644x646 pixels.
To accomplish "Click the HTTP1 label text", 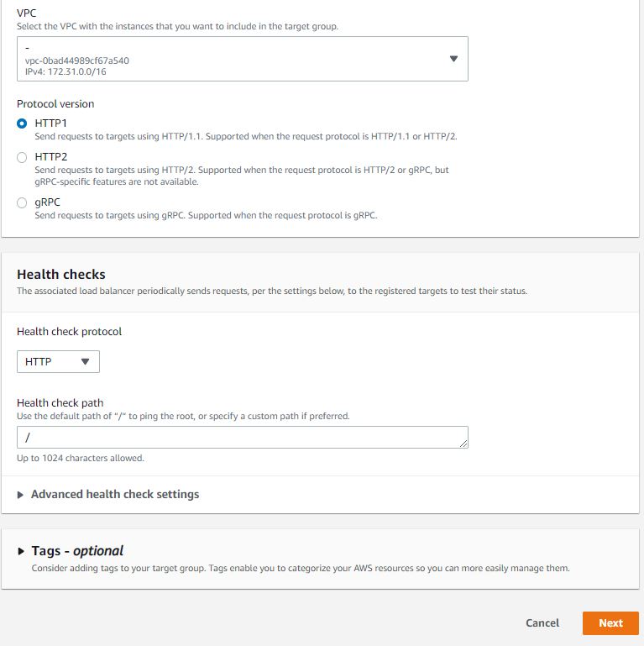I will pos(50,123).
